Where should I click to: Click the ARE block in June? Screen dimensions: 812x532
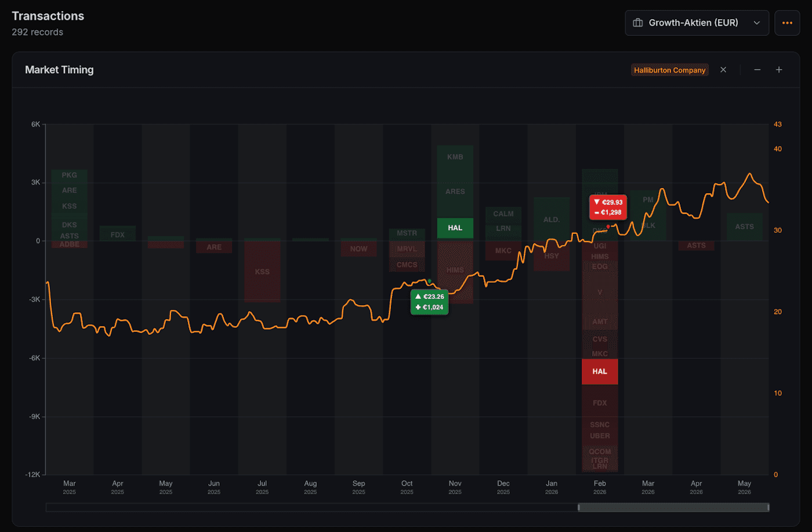click(214, 247)
